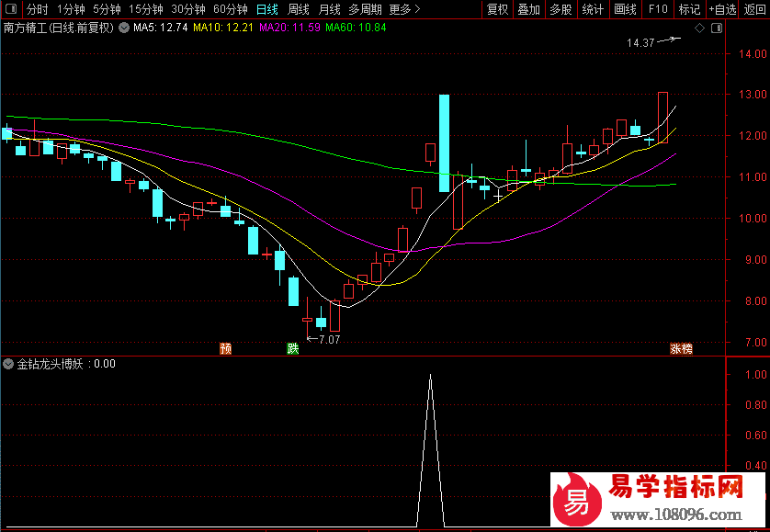This screenshot has height=532, width=770.
Task: Select the 30分钟 period
Action: coord(188,9)
